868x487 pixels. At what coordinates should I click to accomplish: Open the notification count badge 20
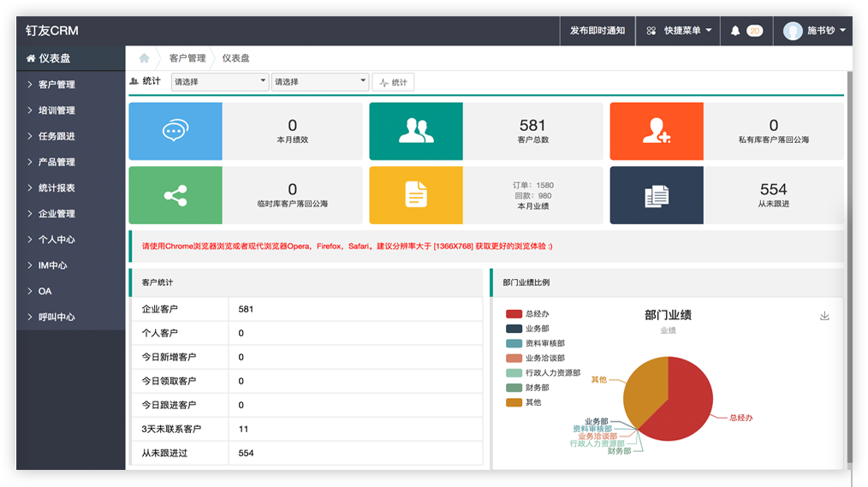coord(754,31)
